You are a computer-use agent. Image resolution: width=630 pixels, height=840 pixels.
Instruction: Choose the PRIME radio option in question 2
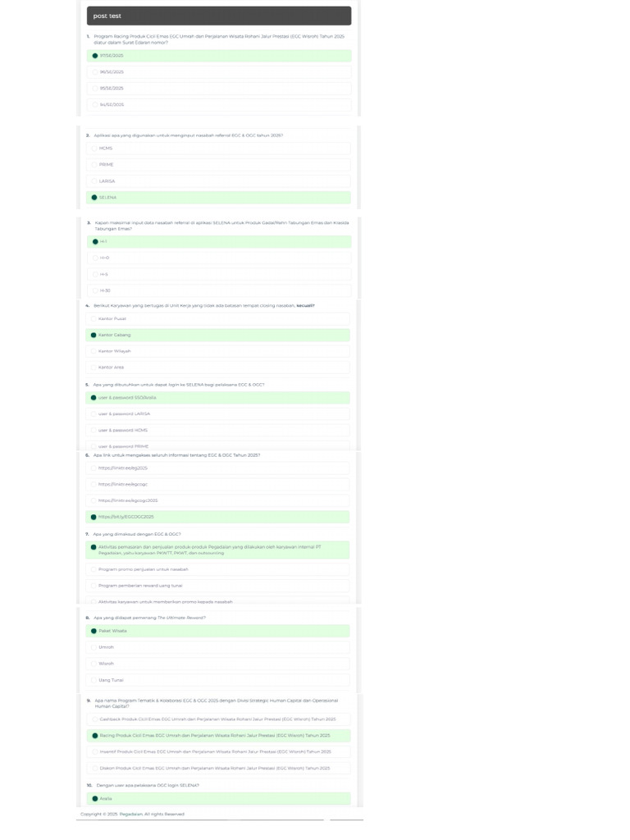(x=218, y=164)
